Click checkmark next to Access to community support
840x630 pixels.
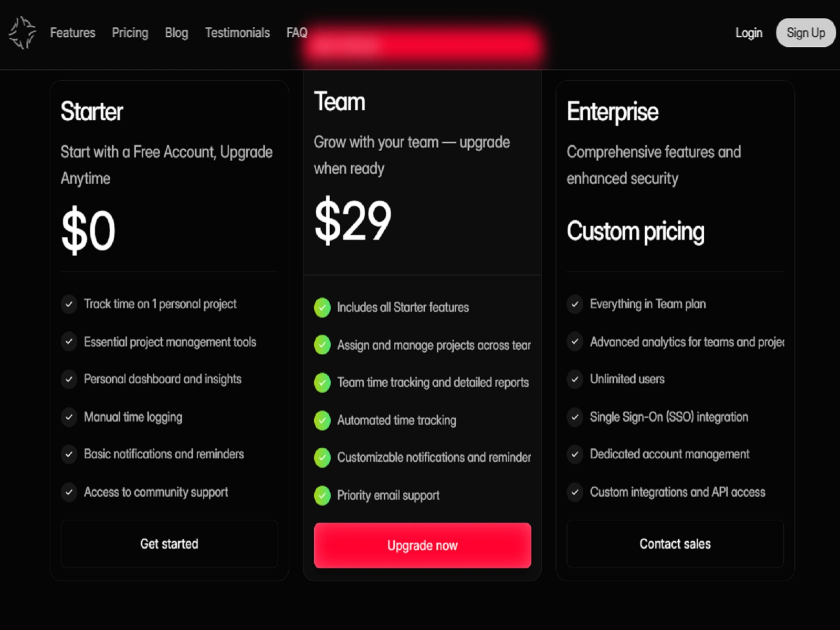[x=69, y=492]
